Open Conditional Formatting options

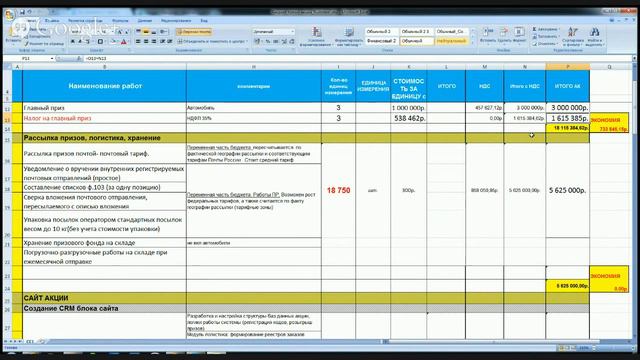tap(316, 37)
